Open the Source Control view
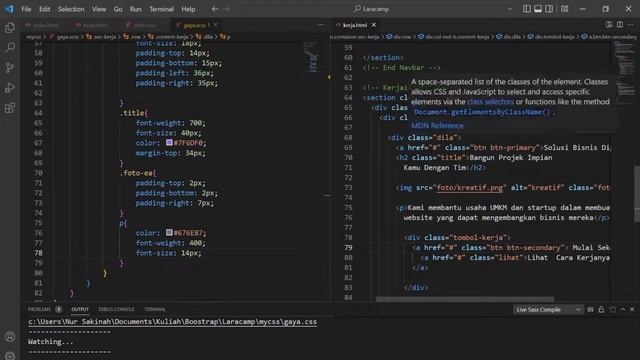640x360 pixels. [10, 68]
